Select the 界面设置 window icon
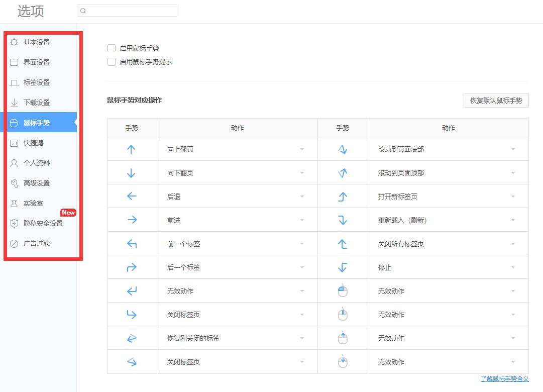The image size is (543, 392). pos(15,62)
